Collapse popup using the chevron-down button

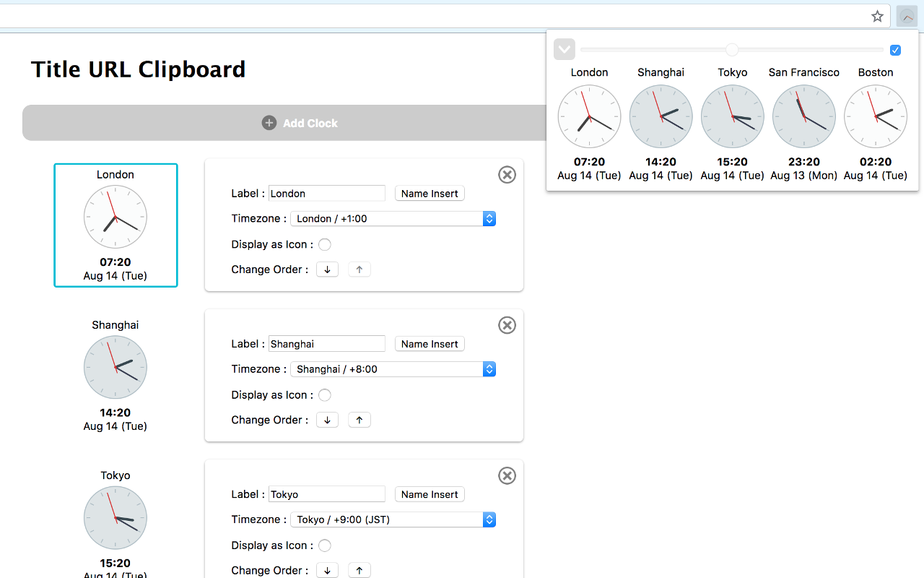click(565, 49)
